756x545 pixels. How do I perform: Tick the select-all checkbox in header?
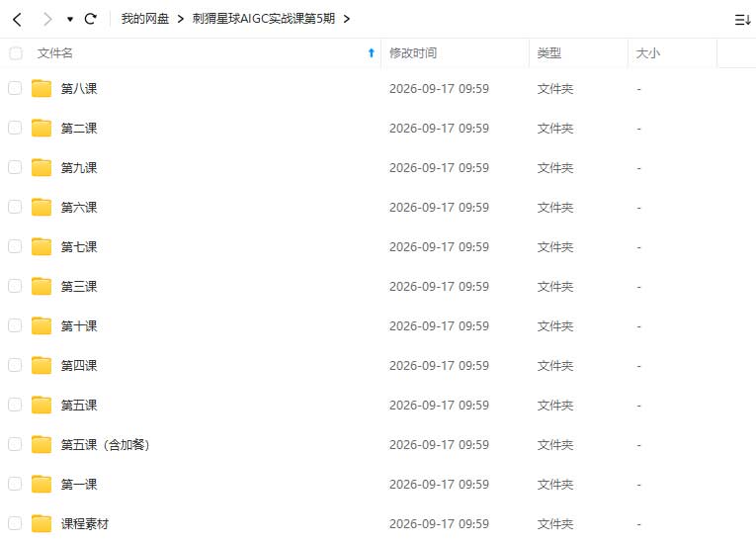[x=16, y=53]
